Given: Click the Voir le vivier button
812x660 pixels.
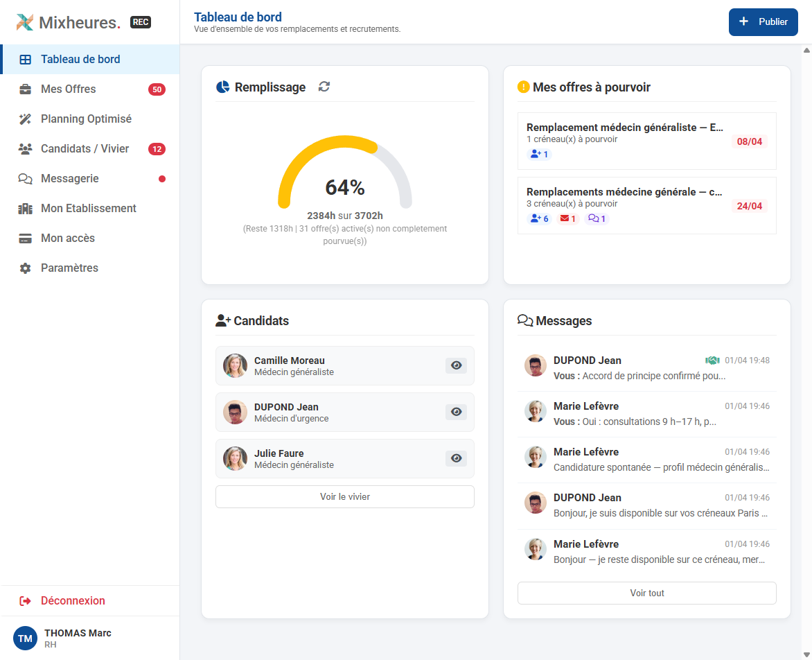Looking at the screenshot, I should tap(345, 497).
